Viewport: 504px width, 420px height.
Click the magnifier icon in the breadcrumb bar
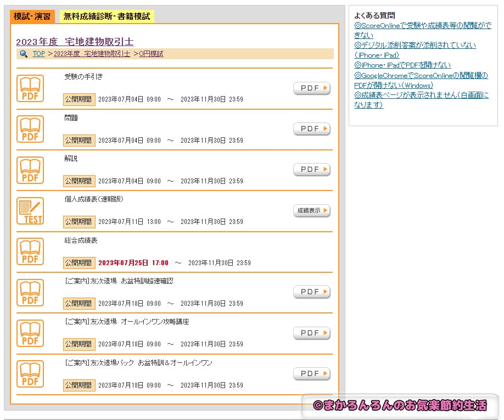click(x=24, y=54)
